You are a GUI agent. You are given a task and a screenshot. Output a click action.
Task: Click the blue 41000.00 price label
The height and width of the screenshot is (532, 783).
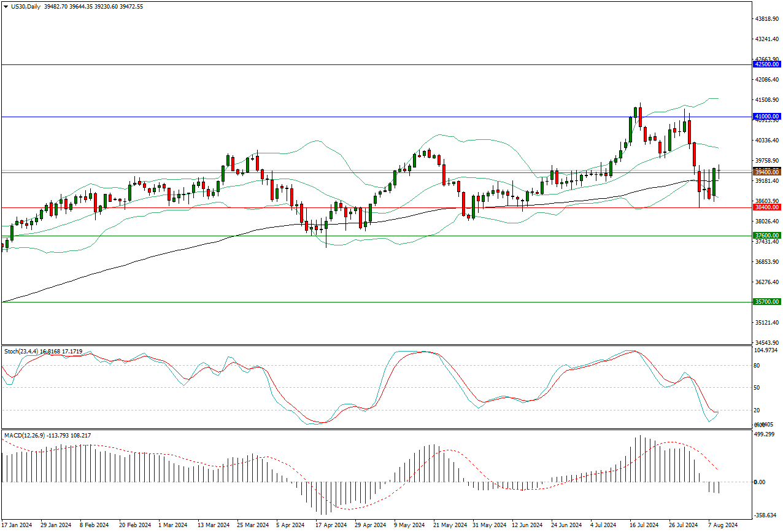pyautogui.click(x=767, y=117)
